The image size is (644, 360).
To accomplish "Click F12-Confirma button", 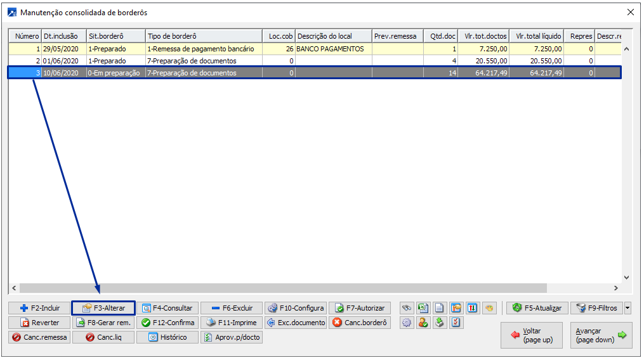I will coord(168,323).
